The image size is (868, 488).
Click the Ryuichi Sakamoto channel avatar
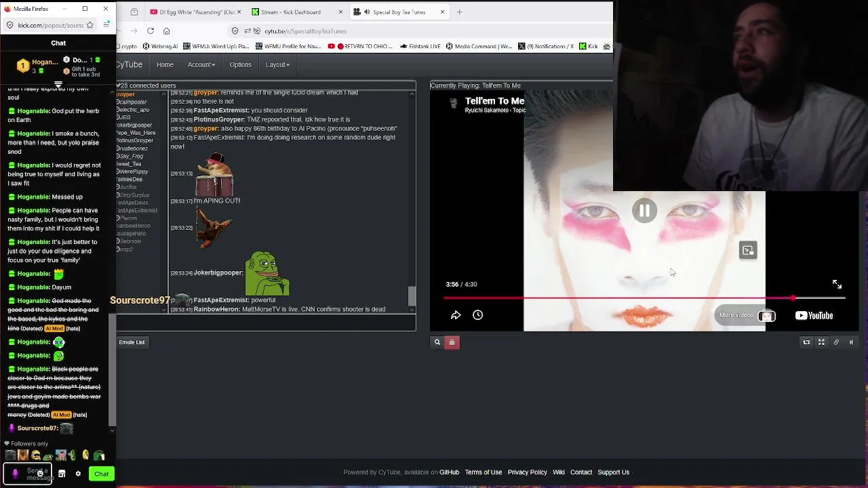pyautogui.click(x=453, y=104)
